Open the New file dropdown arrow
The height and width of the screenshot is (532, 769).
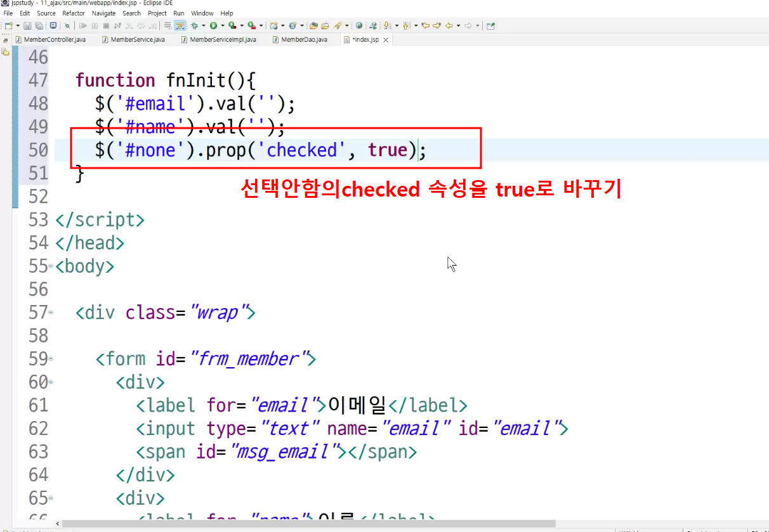(18, 25)
